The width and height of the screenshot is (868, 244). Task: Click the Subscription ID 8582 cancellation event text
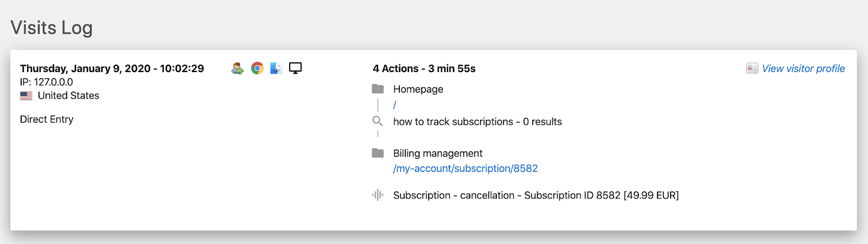535,196
